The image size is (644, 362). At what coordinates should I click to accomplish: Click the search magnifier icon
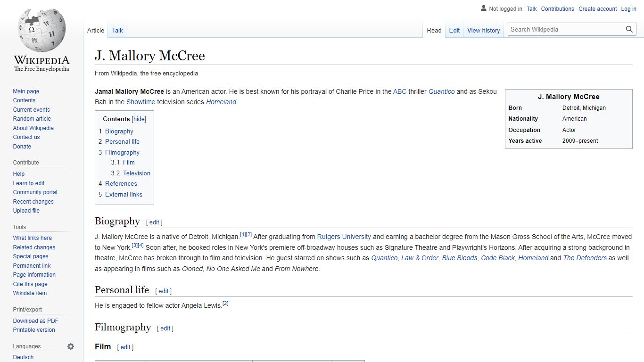[x=629, y=29]
